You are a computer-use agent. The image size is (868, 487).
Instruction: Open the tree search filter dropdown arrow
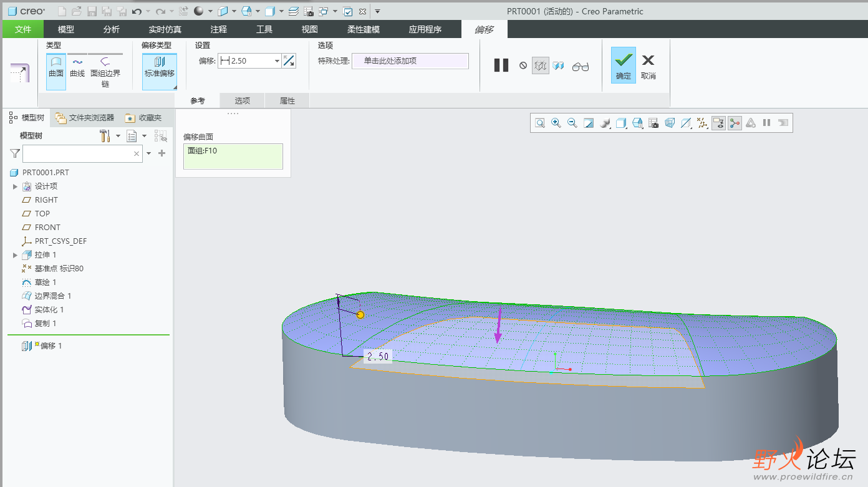click(x=149, y=153)
